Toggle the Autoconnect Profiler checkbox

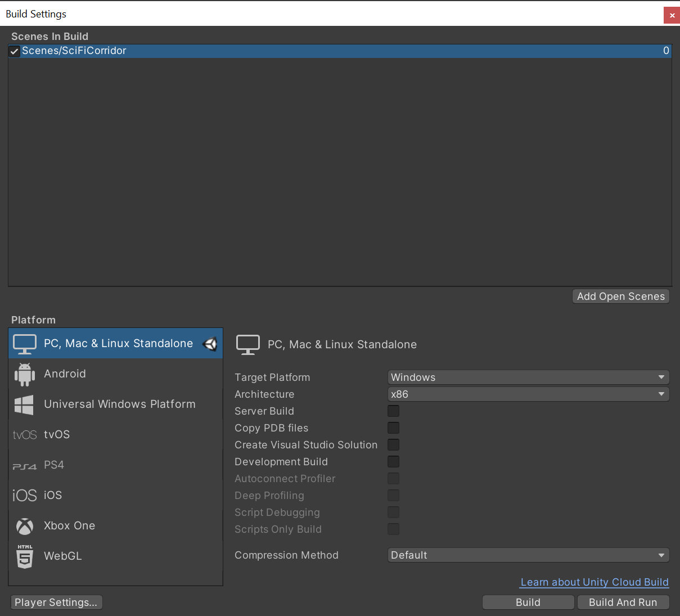tap(394, 479)
